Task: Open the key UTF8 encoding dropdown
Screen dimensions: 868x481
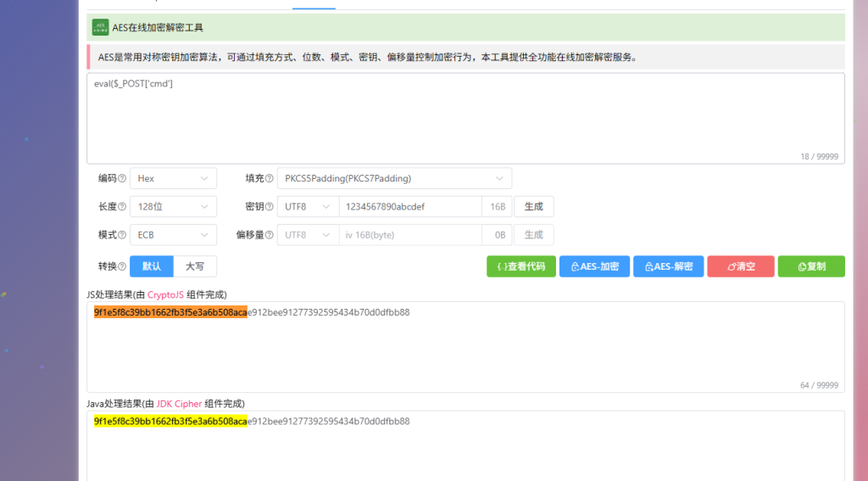Action: click(x=308, y=207)
